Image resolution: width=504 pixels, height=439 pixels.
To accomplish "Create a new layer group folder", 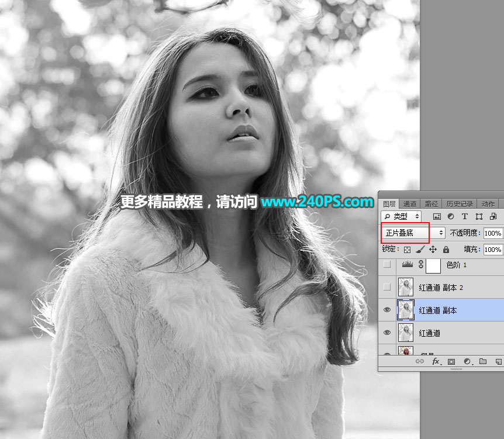I will point(483,361).
